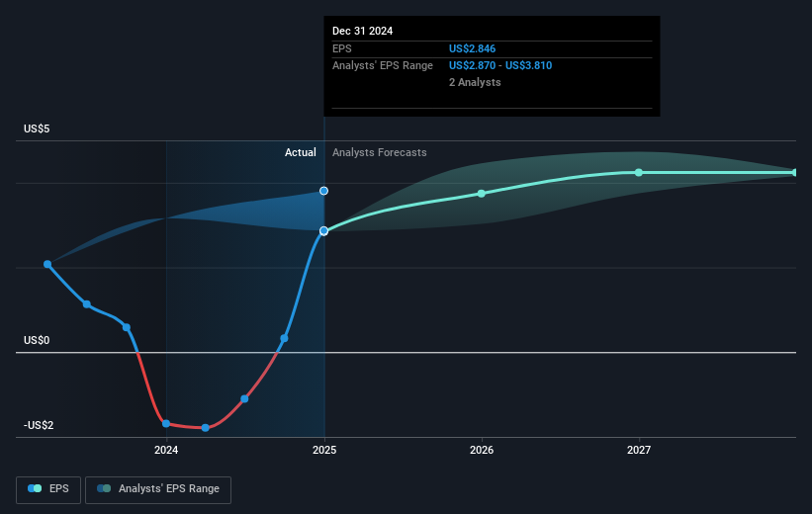Click the US$0 y-axis label

point(37,340)
